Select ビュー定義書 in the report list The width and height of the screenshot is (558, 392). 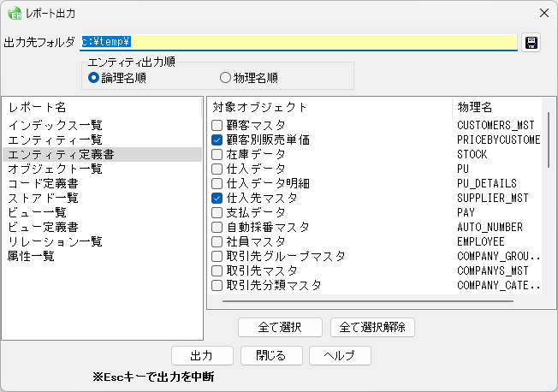tap(102, 227)
